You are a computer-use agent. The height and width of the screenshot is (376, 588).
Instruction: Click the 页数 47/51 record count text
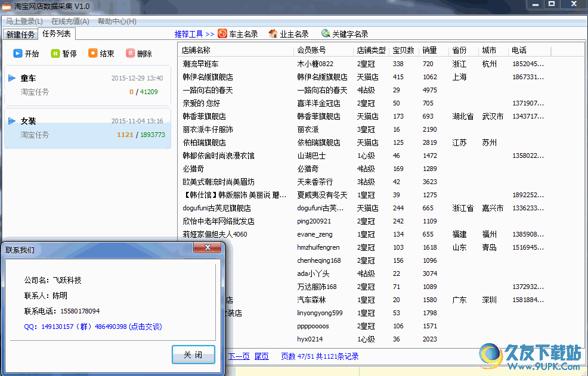320,356
